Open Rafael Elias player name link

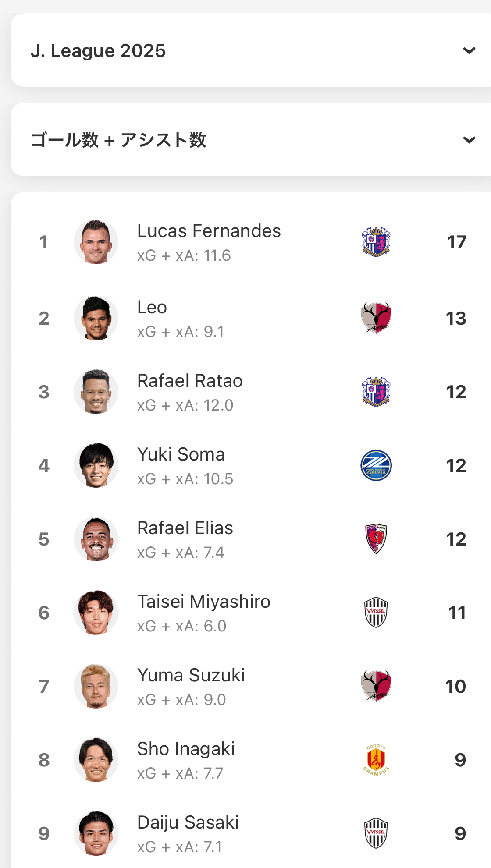pyautogui.click(x=185, y=528)
